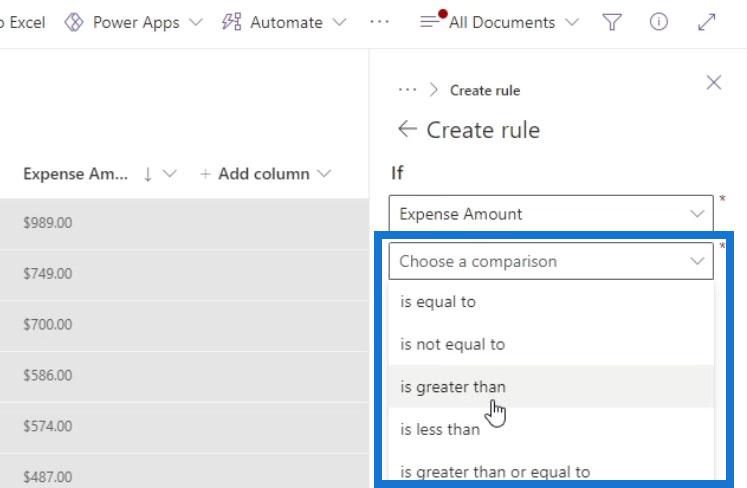Go back using Create rule arrow
This screenshot has width=747, height=488.
pyautogui.click(x=407, y=129)
